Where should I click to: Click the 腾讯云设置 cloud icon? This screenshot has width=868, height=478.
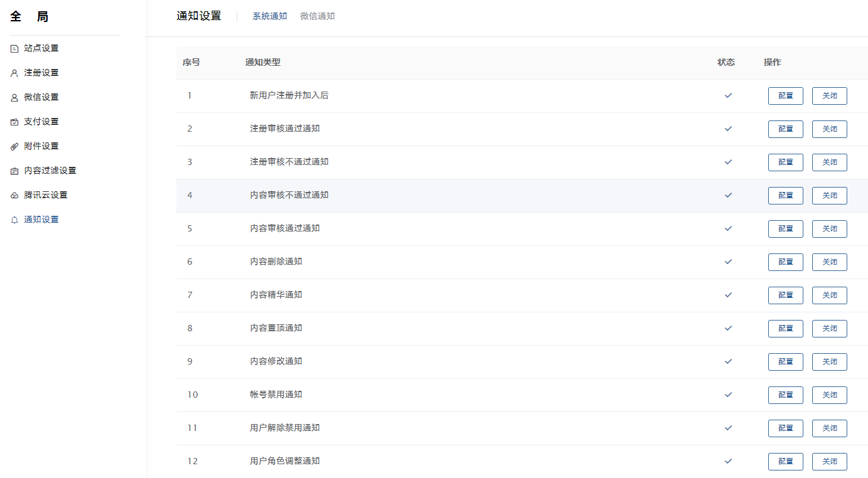(14, 196)
